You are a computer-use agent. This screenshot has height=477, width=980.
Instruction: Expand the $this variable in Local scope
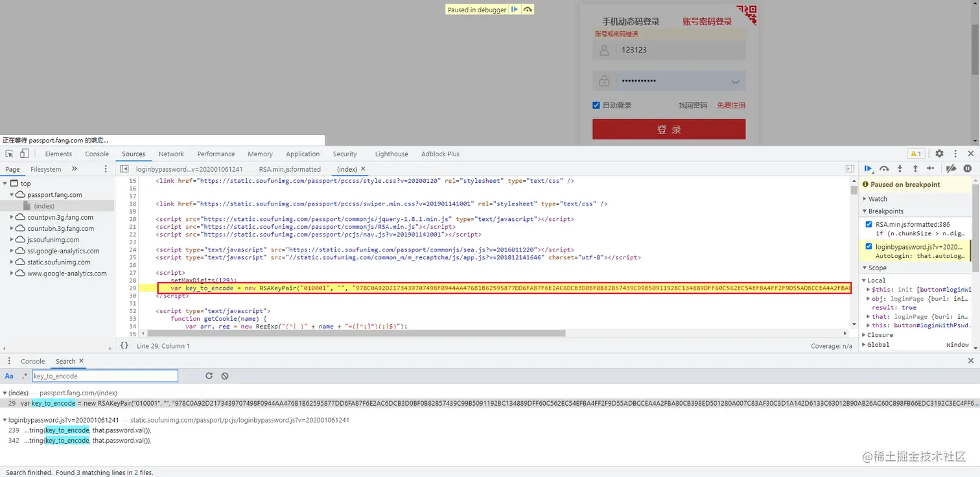(869, 289)
